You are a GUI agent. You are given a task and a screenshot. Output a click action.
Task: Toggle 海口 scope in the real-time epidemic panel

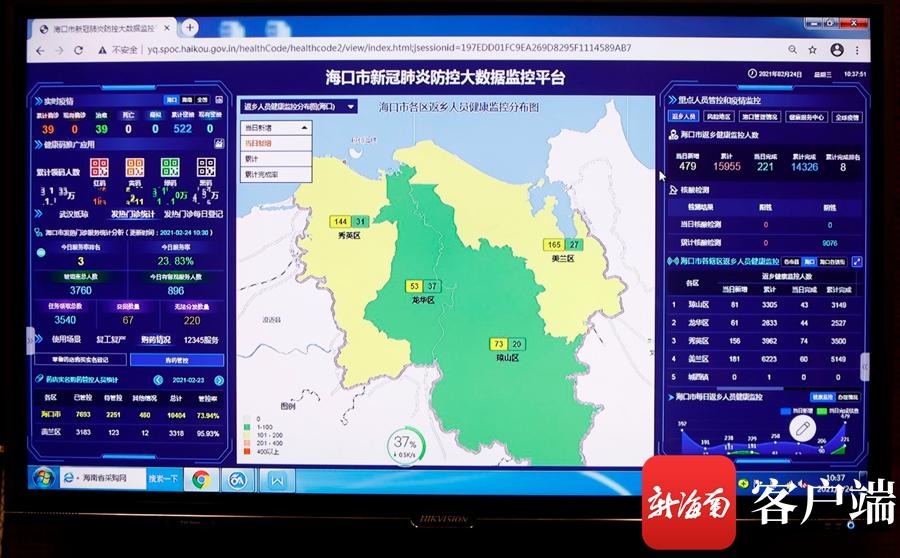171,100
